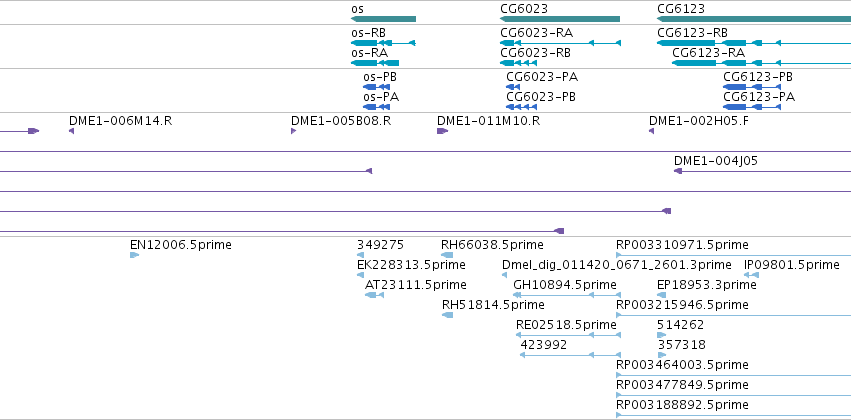851x420 pixels.
Task: Open the RH66038.5prime EST feature
Action: 447,255
